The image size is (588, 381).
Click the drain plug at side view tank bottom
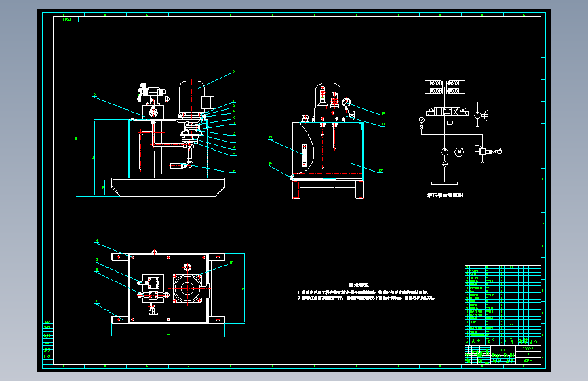coord(292,177)
